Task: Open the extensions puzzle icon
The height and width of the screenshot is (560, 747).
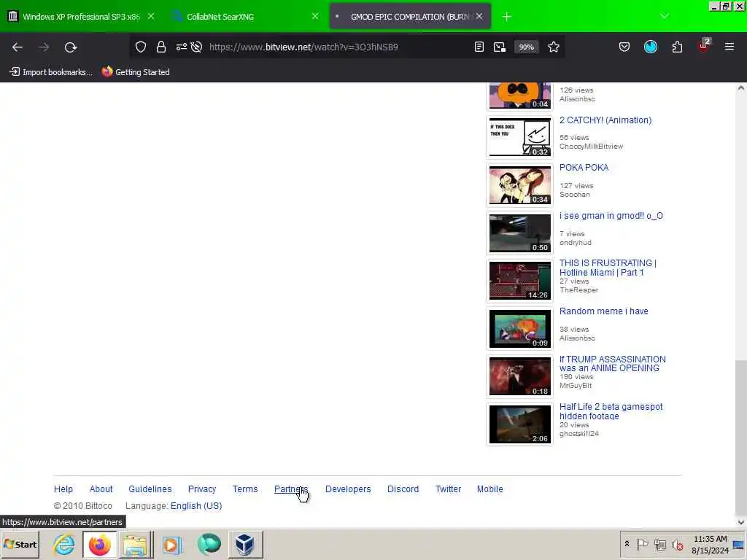Action: [677, 47]
